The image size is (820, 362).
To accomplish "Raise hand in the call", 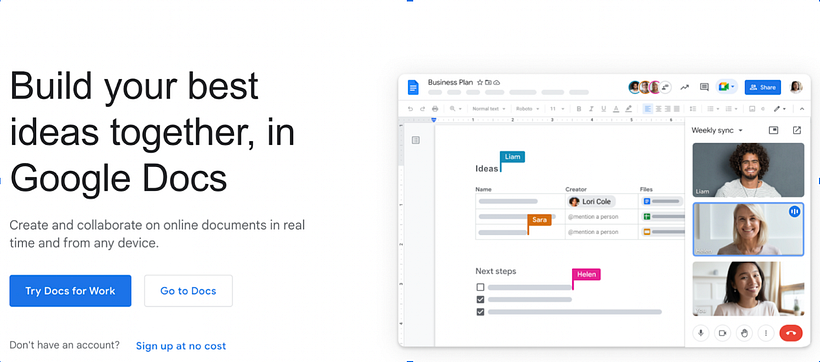I will pos(744,333).
